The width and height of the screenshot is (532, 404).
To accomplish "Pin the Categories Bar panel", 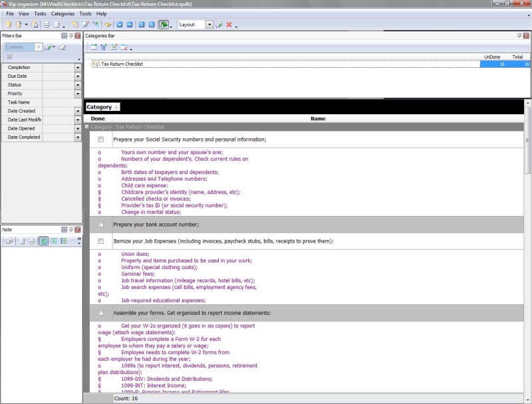I will coord(519,35).
